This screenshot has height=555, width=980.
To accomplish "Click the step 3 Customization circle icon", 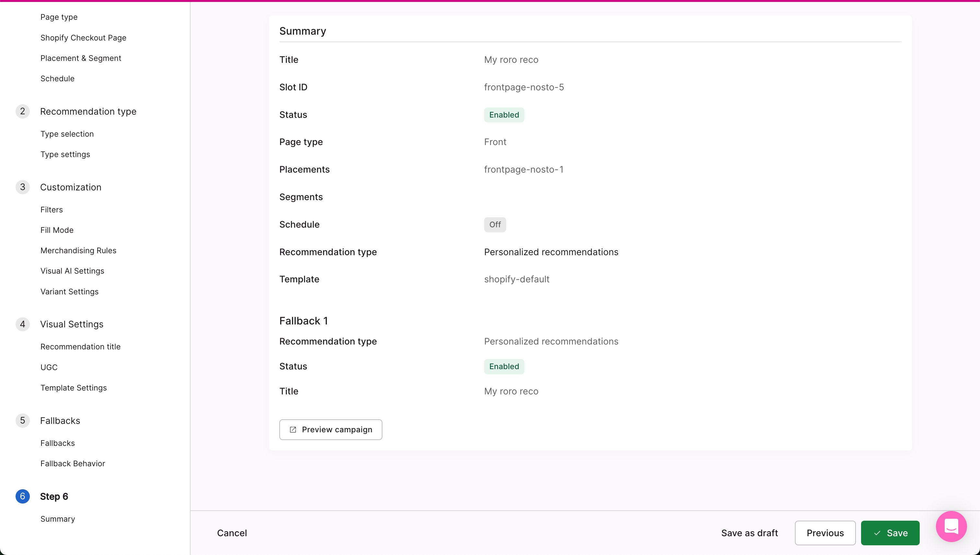I will click(x=22, y=187).
